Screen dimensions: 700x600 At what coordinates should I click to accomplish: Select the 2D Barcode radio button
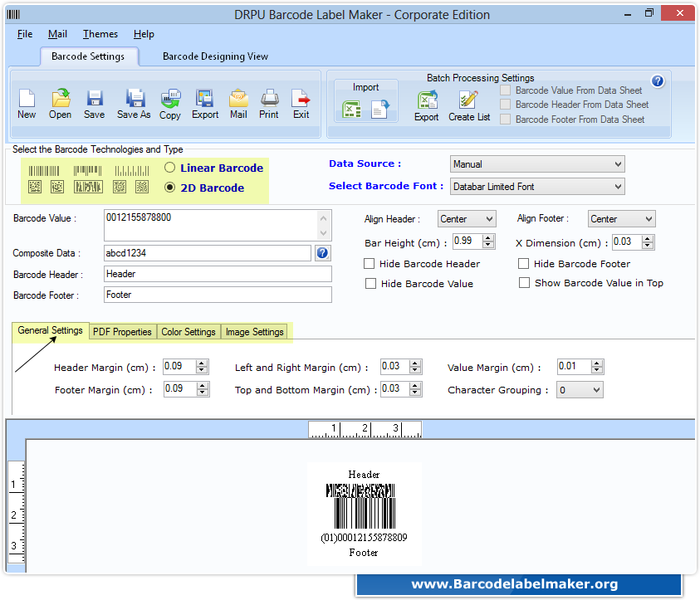[169, 188]
